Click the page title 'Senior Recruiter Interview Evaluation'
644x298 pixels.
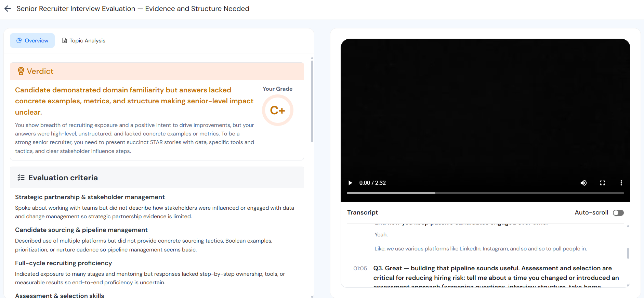coord(76,9)
